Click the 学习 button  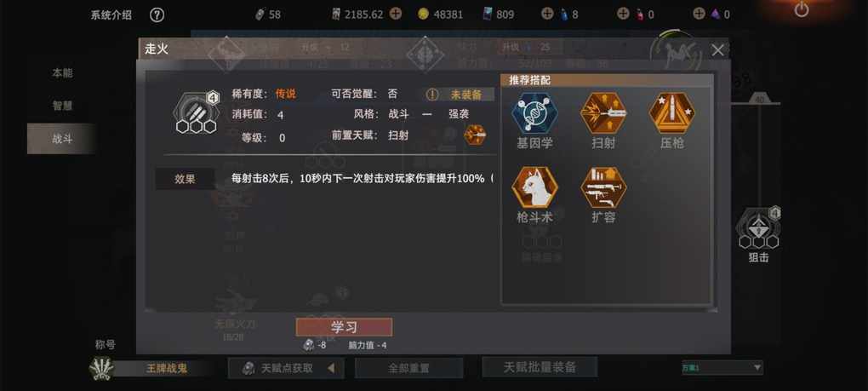[x=344, y=327]
